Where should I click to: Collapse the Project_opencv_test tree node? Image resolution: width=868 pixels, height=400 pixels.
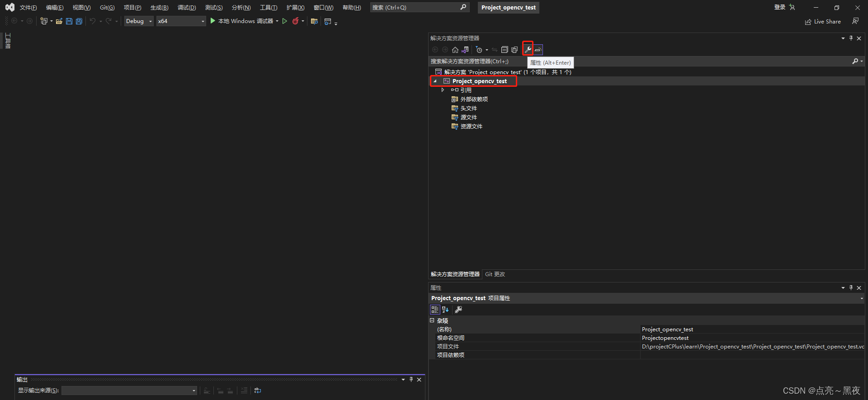pos(435,81)
